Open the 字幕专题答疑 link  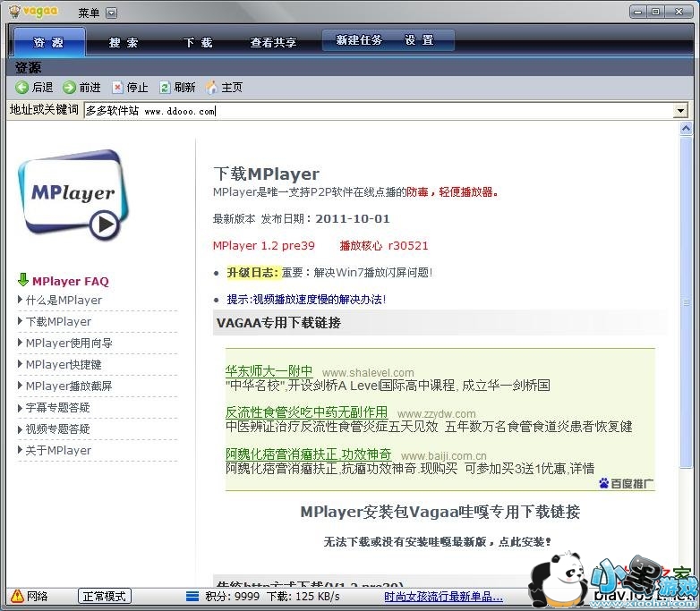coord(57,407)
